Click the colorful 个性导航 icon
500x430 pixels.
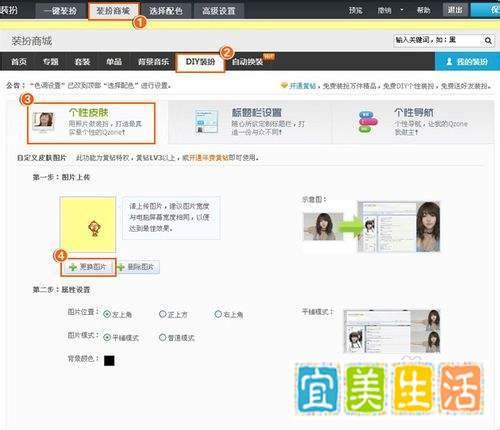[x=367, y=122]
